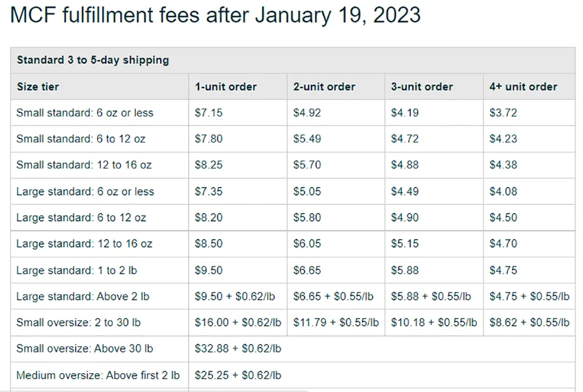This screenshot has height=392, width=583.
Task: Select the Medium oversize: Above first 2 lb label
Action: [x=98, y=375]
